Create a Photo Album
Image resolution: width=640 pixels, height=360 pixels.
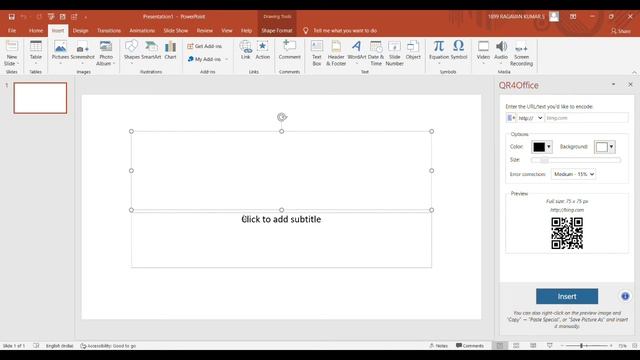pyautogui.click(x=106, y=53)
